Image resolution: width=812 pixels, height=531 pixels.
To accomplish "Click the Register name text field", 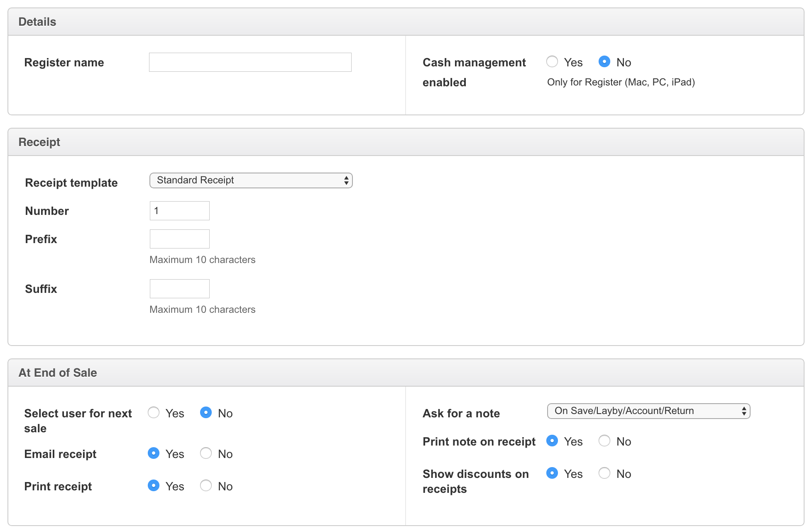I will click(x=250, y=62).
